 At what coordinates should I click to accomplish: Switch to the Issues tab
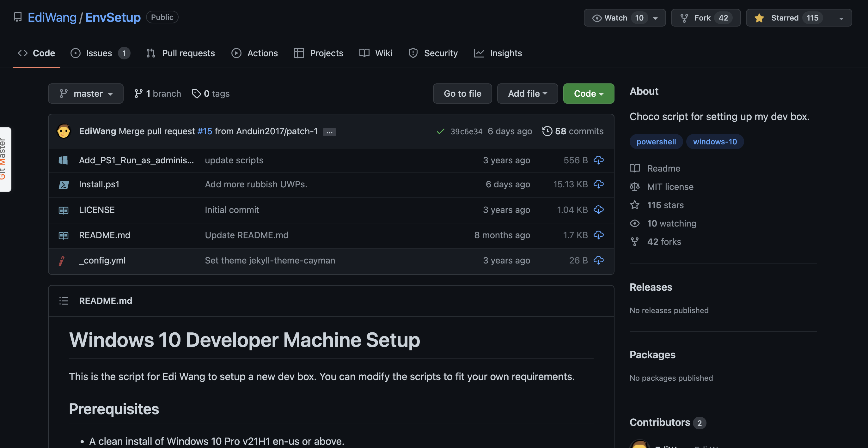[x=100, y=53]
